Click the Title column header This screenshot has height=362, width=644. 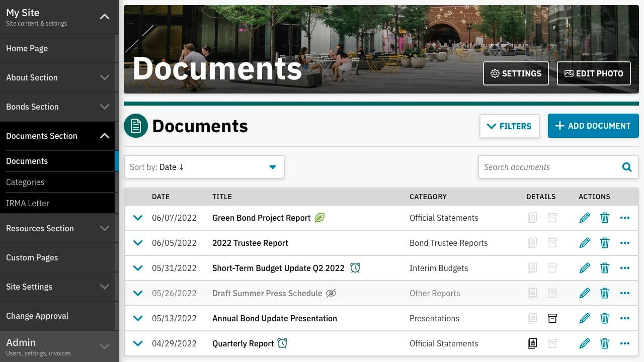click(x=222, y=197)
